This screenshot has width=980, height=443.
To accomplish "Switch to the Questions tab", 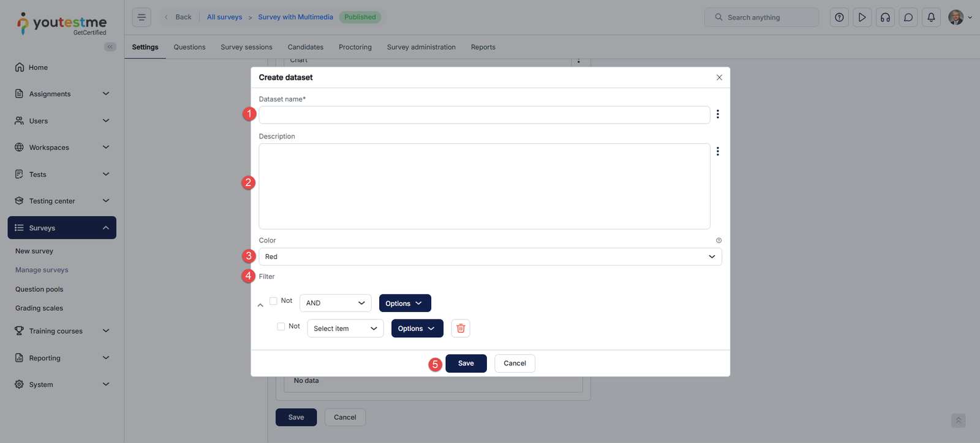I will [x=189, y=47].
